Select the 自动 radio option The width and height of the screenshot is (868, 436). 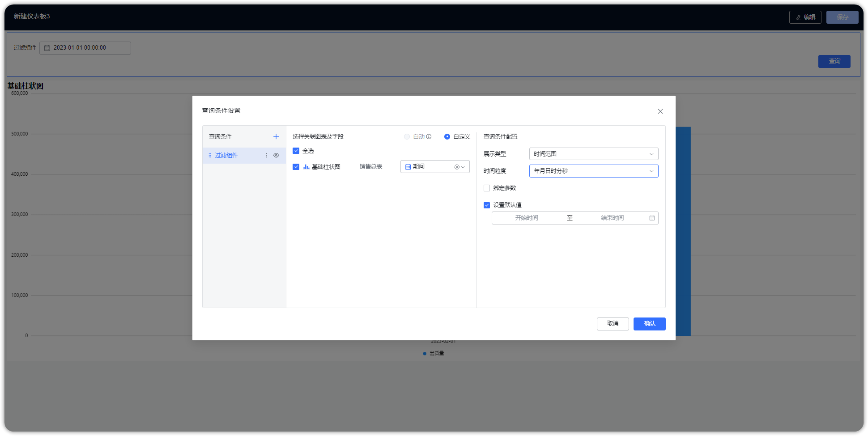407,136
